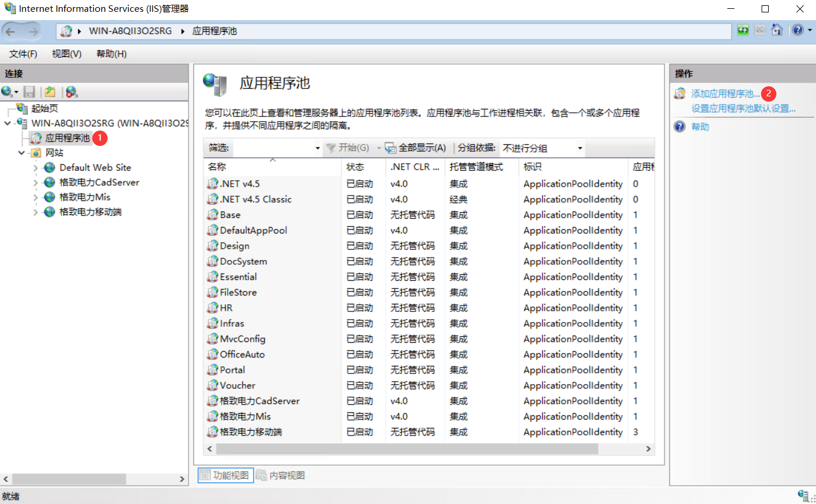
Task: Select the 起始页 tree item
Action: (45, 108)
